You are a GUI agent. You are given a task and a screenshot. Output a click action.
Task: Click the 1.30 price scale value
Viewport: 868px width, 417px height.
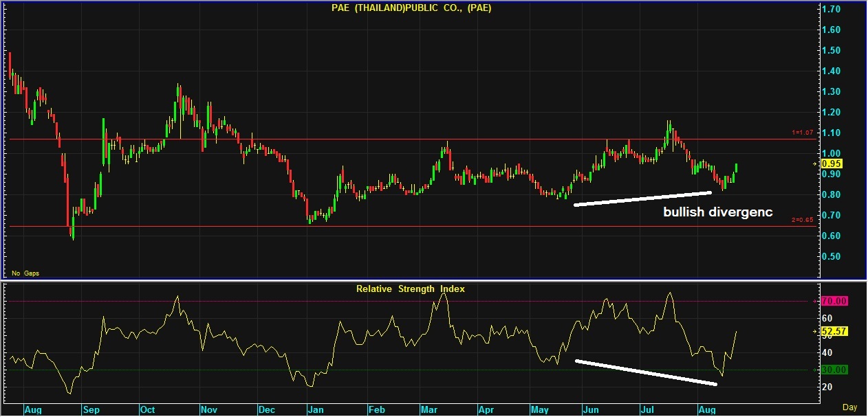tap(832, 91)
